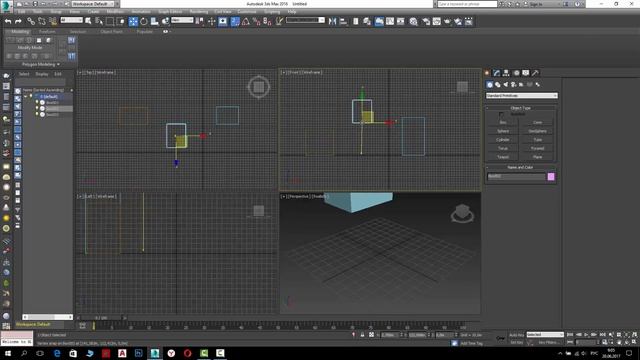This screenshot has height=360, width=640.
Task: Click the Set Key button
Action: 516,342
